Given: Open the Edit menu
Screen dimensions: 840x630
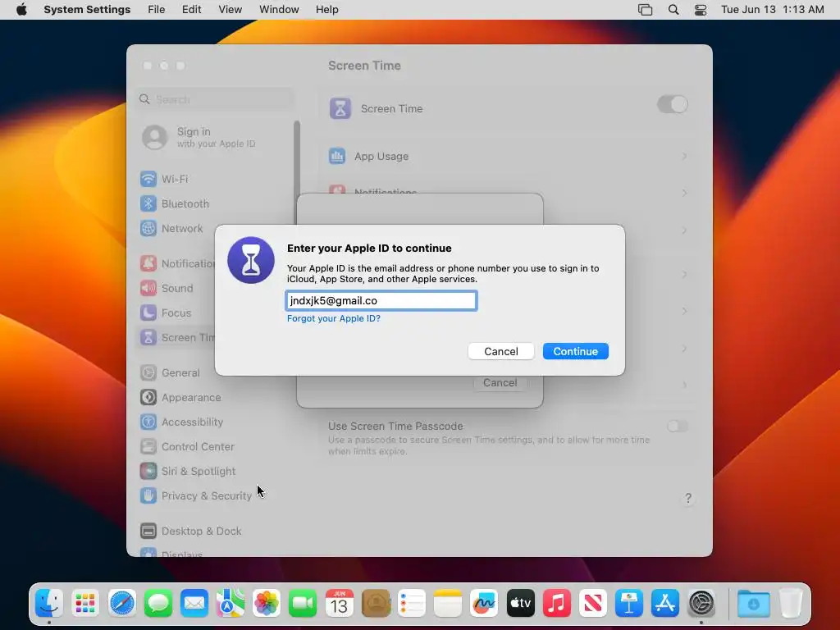Looking at the screenshot, I should coord(191,10).
